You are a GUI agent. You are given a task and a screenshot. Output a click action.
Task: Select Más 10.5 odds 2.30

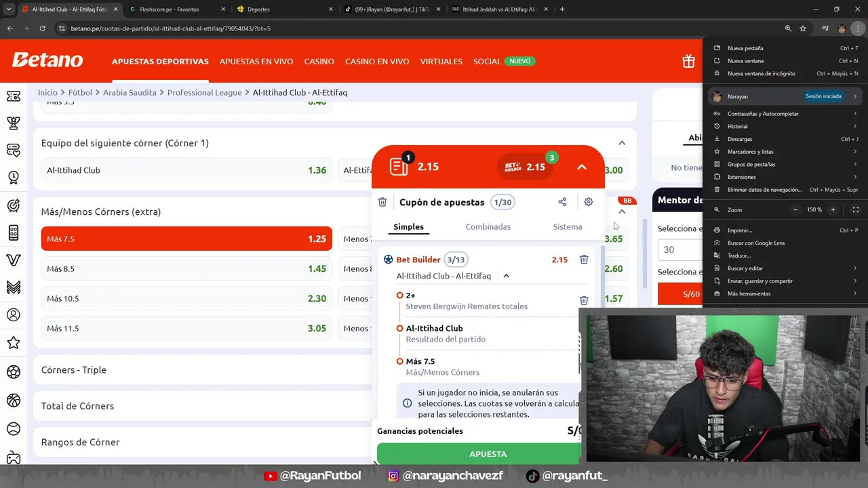[186, 298]
